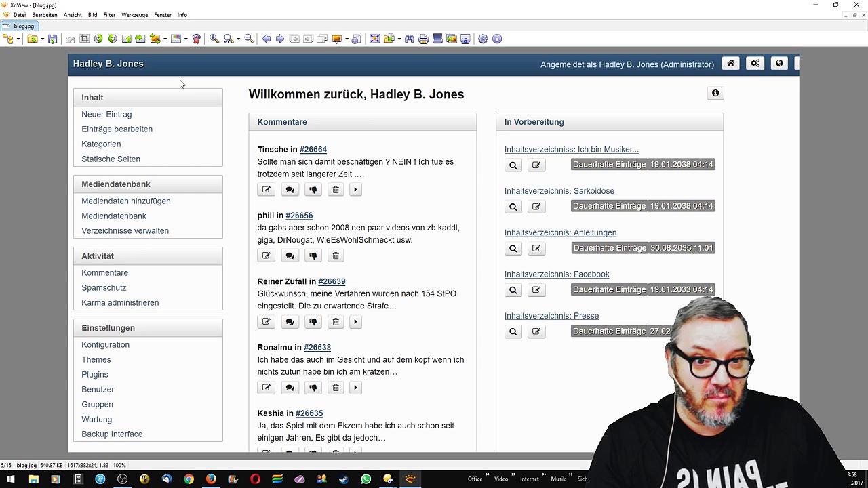
Task: Zoom in with the magnifier plus icon
Action: (x=214, y=39)
